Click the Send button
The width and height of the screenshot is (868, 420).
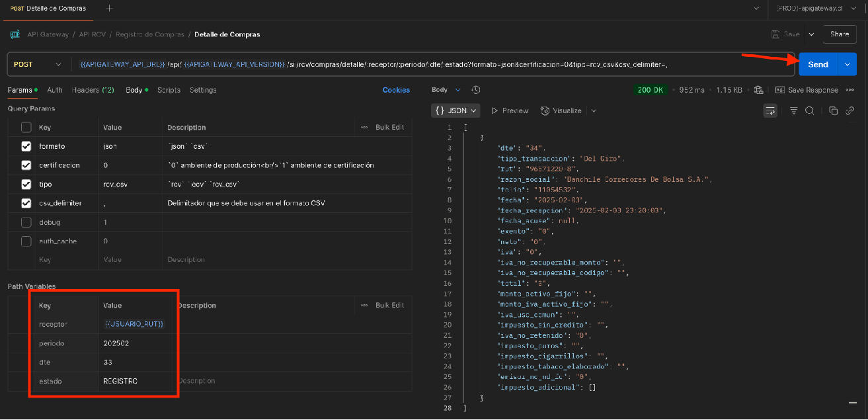pyautogui.click(x=818, y=64)
